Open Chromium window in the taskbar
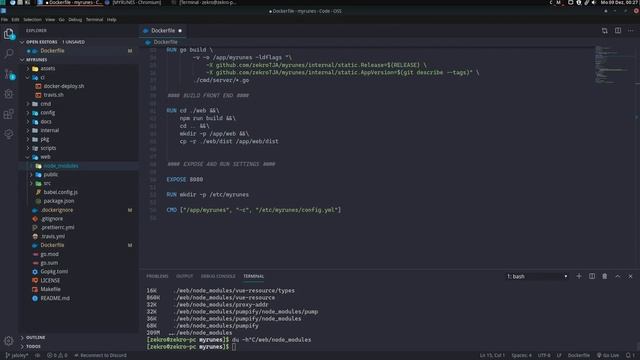 133,2
